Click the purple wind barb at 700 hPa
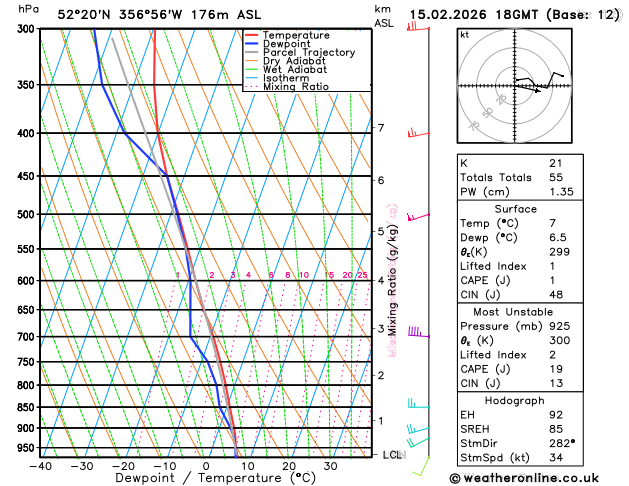Viewport: 629px width, 486px height. point(419,332)
